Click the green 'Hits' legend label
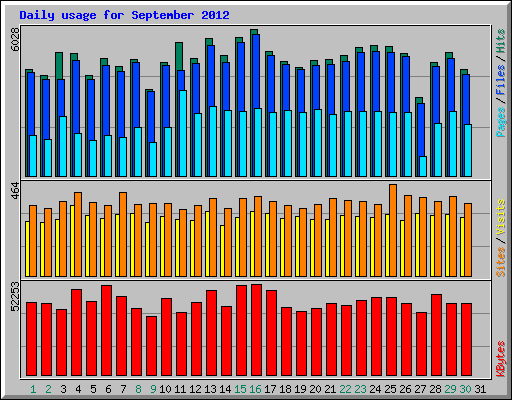512x400 pixels. pos(501,41)
